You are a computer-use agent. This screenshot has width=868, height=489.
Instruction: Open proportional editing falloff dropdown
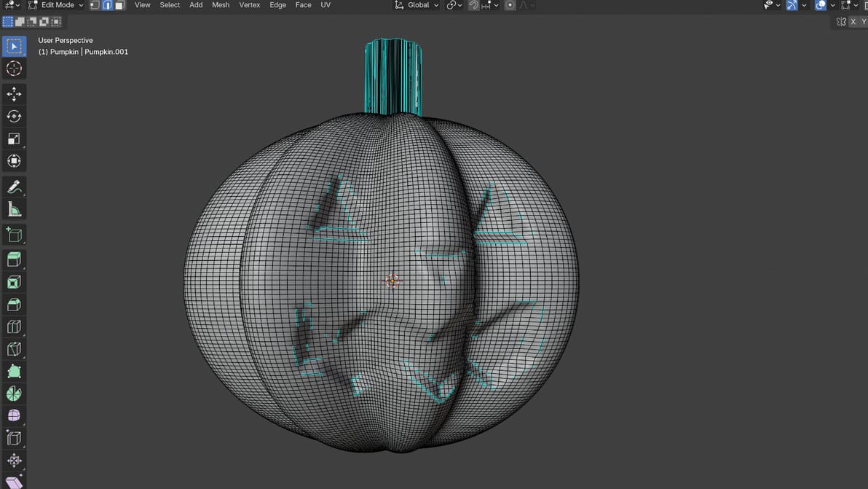526,5
